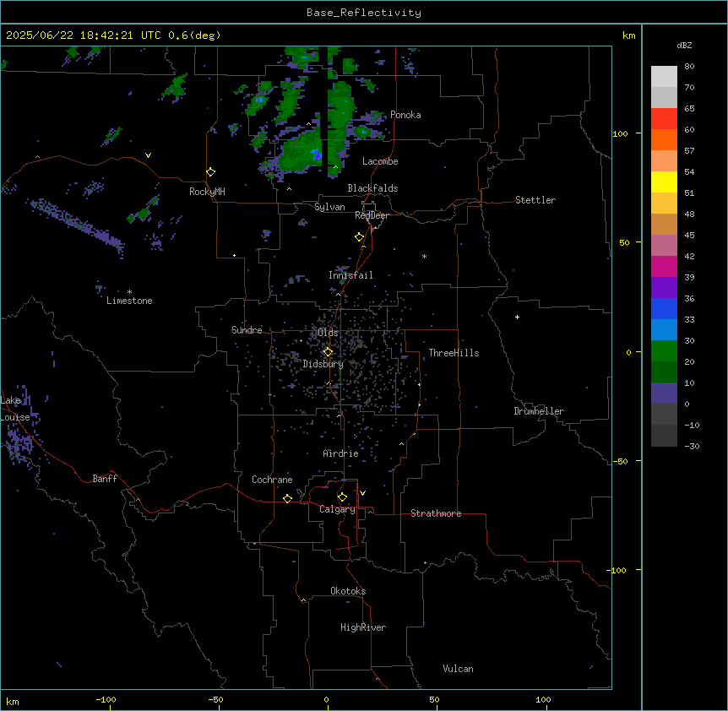Click the Sylvan town label
This screenshot has height=711, width=728.
tap(329, 207)
